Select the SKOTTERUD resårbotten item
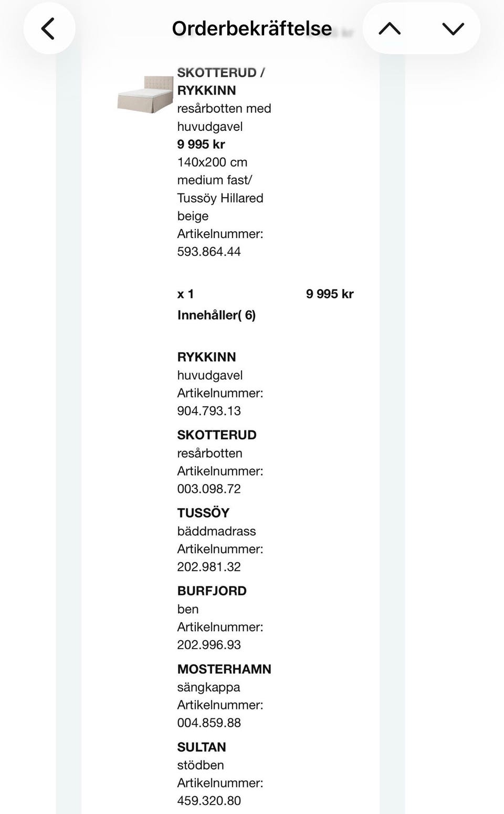Image resolution: width=504 pixels, height=814 pixels. pyautogui.click(x=217, y=435)
